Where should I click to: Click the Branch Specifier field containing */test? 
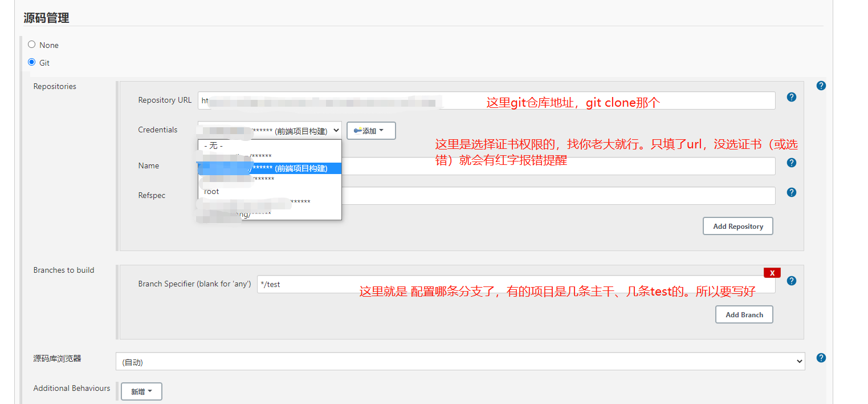[x=516, y=284]
